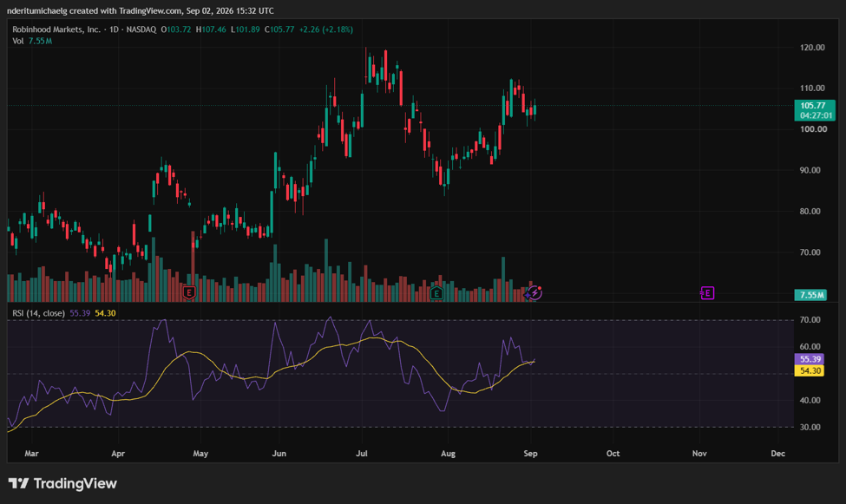Click the 90.00 price axis label

pos(810,170)
